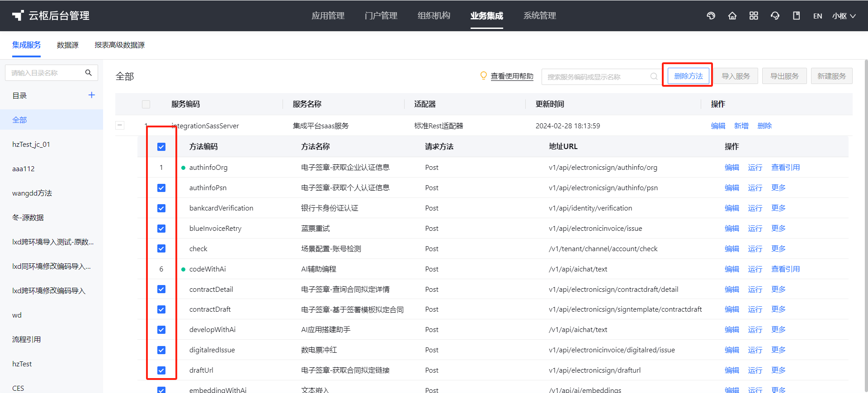Click the 导入服务 button

pyautogui.click(x=736, y=76)
